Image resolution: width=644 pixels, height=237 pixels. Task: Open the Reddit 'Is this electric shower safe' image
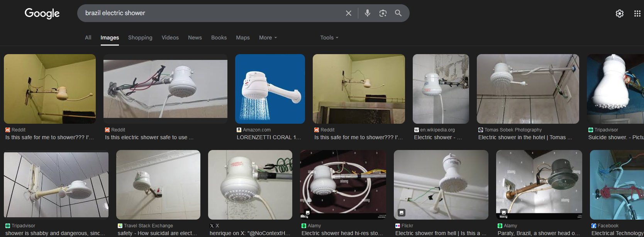coord(165,89)
